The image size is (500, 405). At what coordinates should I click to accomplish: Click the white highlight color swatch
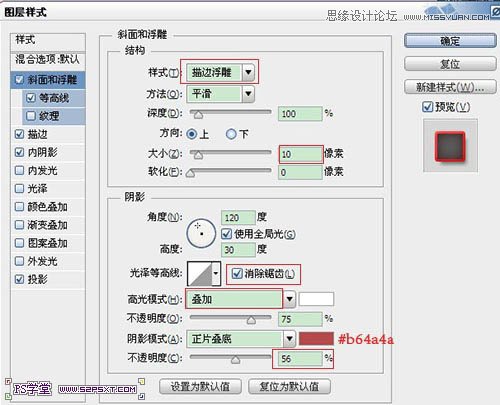click(x=316, y=299)
